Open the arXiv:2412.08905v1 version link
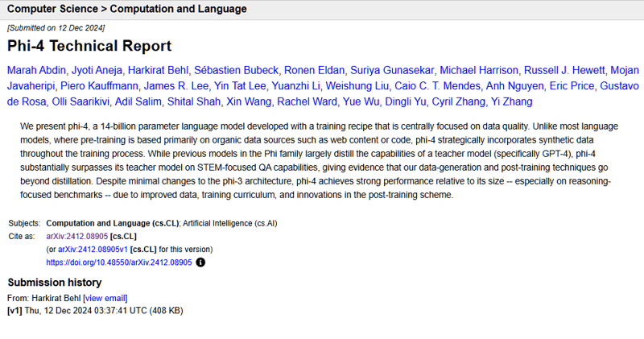Screen dimensions: 644x339 93,250
